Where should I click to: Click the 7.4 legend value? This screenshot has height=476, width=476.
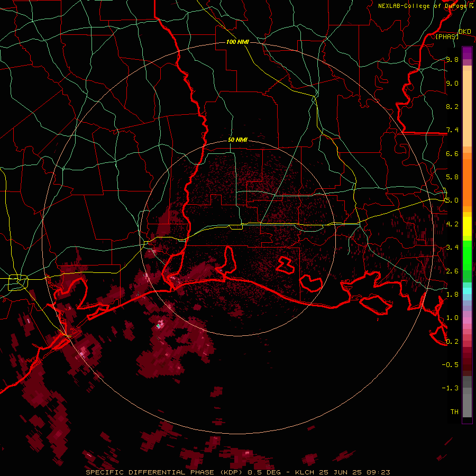(452, 130)
